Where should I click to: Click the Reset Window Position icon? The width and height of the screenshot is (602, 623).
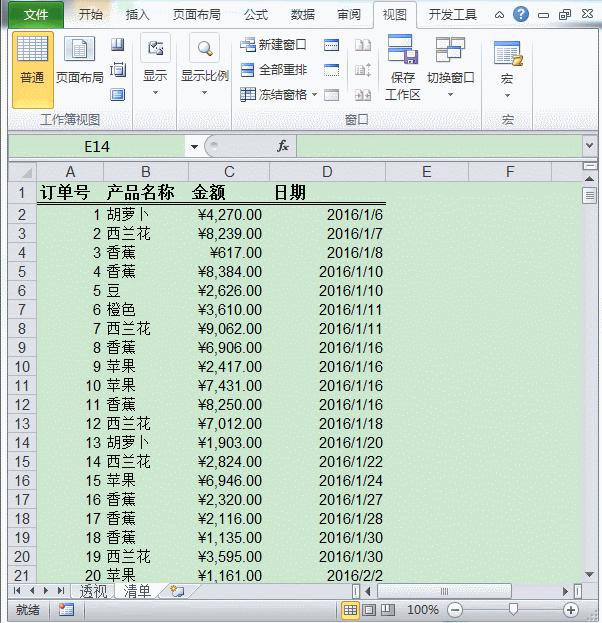point(363,95)
